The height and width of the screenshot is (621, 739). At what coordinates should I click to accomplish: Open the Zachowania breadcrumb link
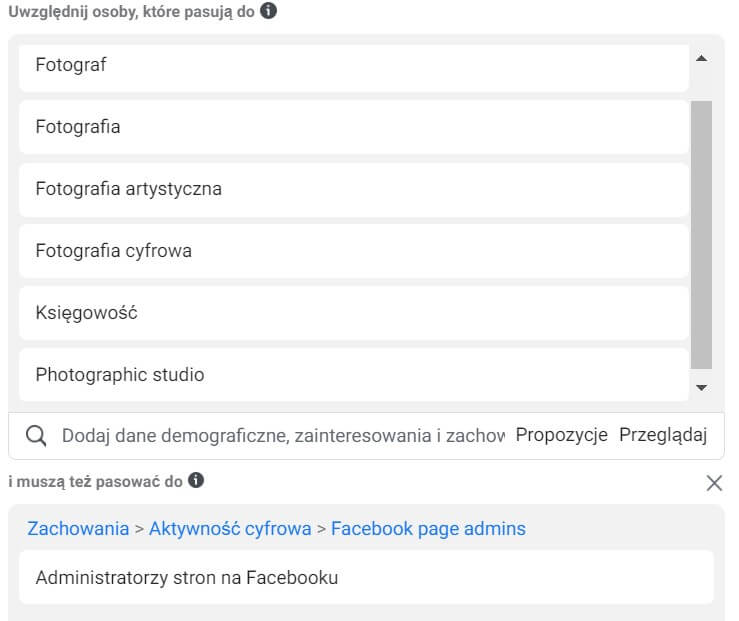[x=78, y=529]
